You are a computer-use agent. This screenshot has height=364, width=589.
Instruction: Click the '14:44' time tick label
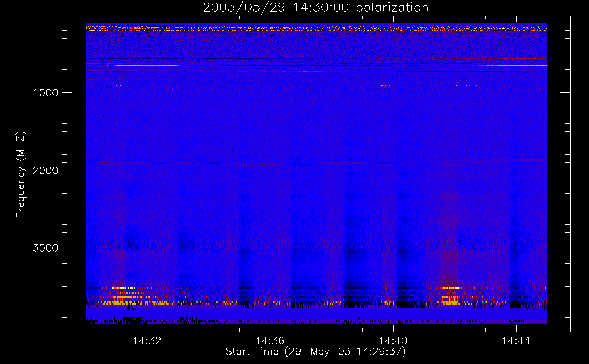(516, 341)
